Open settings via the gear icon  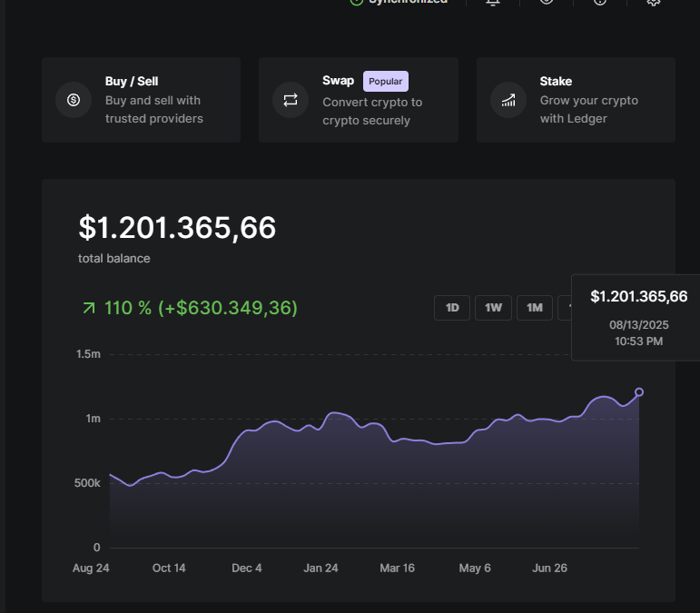click(x=654, y=3)
